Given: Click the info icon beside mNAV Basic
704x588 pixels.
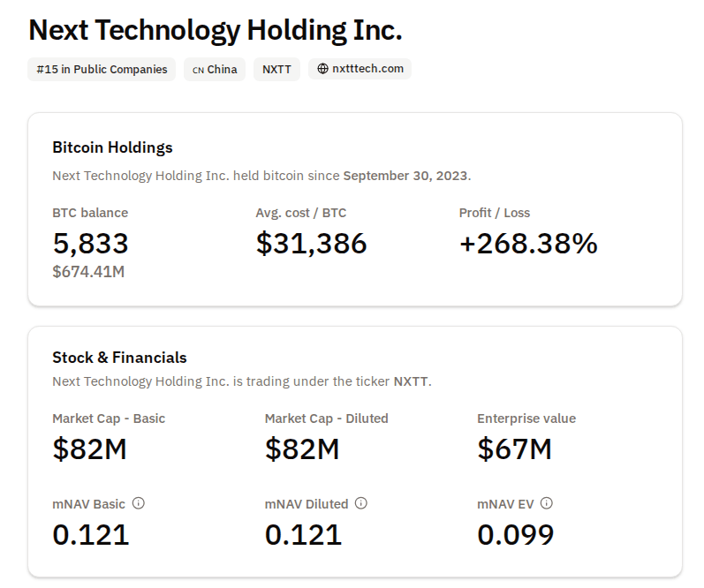Looking at the screenshot, I should tap(139, 503).
